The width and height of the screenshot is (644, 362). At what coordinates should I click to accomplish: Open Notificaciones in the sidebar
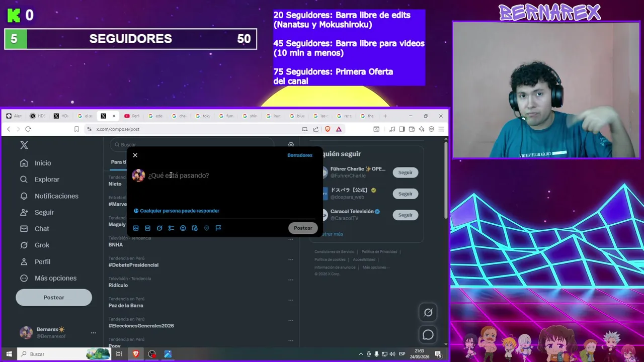pos(49,196)
